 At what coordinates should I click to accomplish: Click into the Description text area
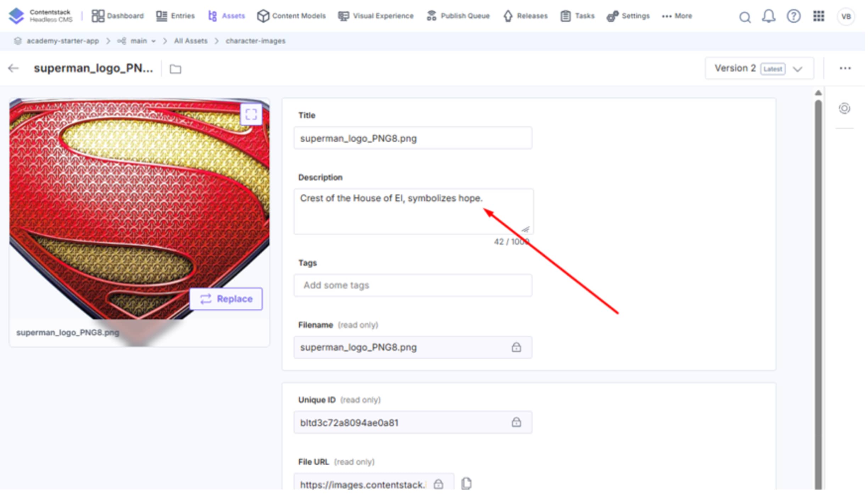pos(413,212)
